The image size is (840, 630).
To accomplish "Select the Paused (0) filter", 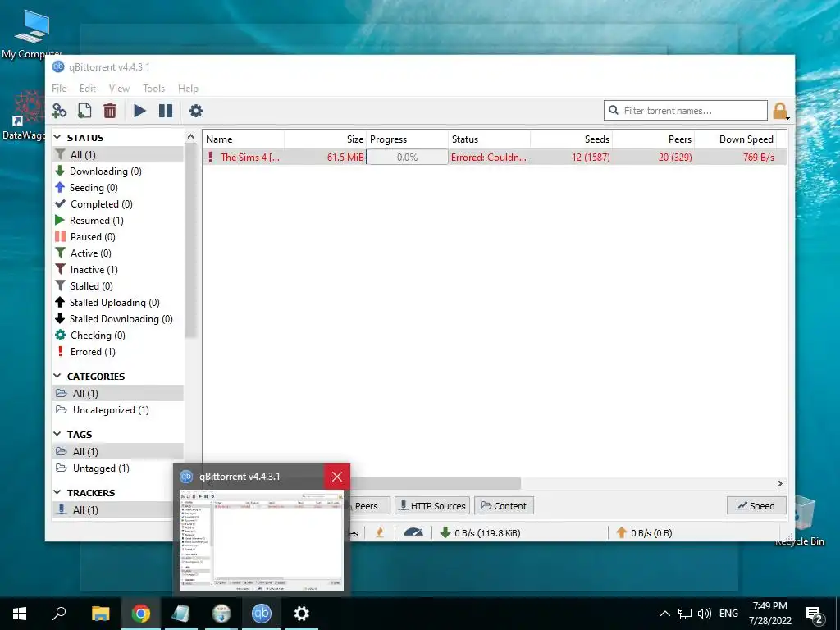I will [x=118, y=237].
